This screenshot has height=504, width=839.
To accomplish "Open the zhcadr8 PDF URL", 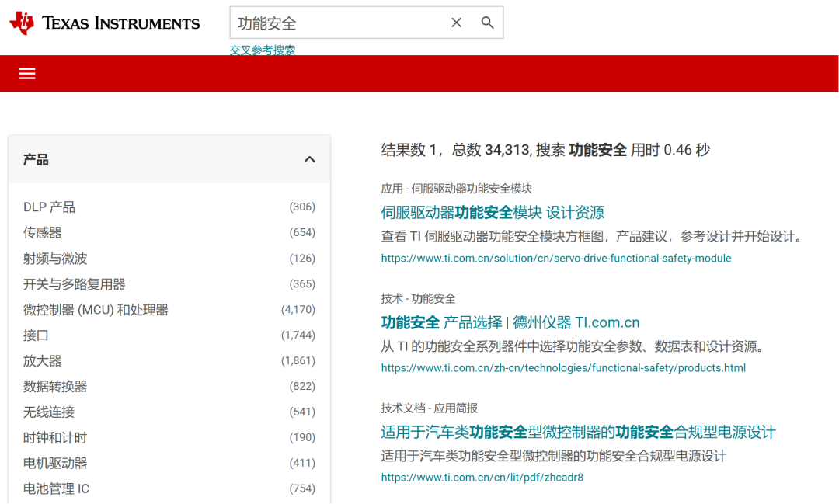I will 482,478.
